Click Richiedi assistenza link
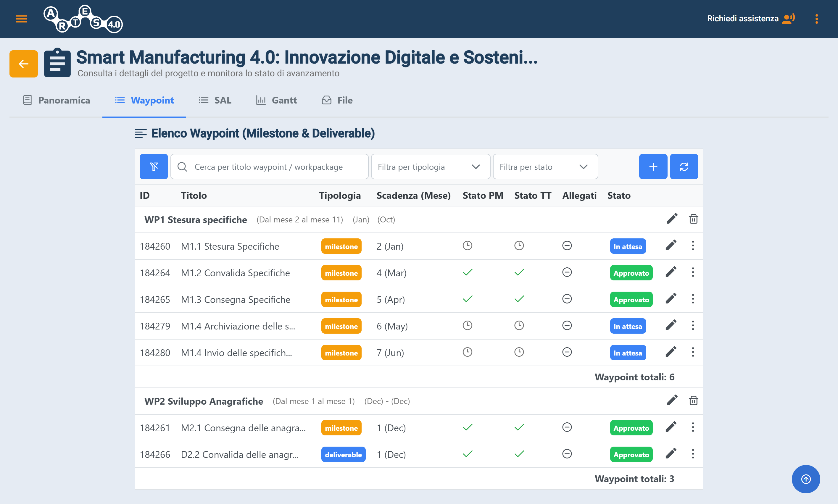The height and width of the screenshot is (504, 838). [x=751, y=18]
